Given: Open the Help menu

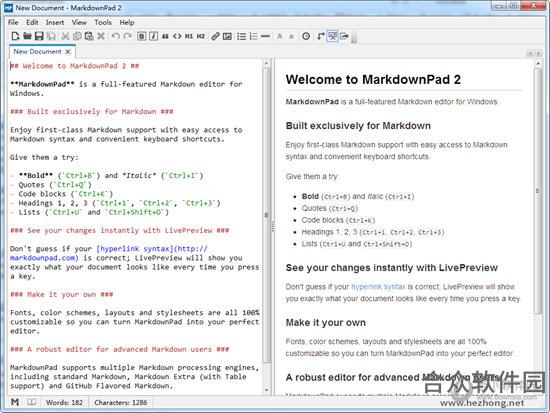Looking at the screenshot, I should point(127,22).
